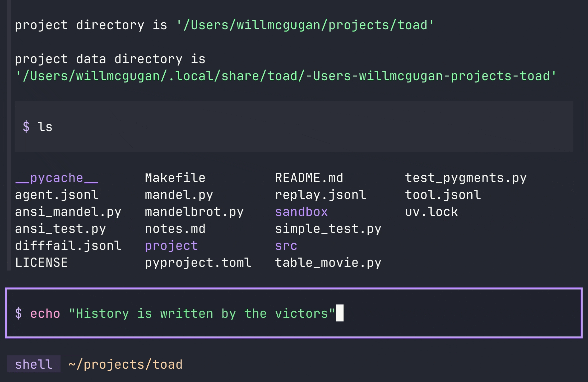Click the shell mode badge
Viewport: 588px width, 382px height.
[34, 364]
